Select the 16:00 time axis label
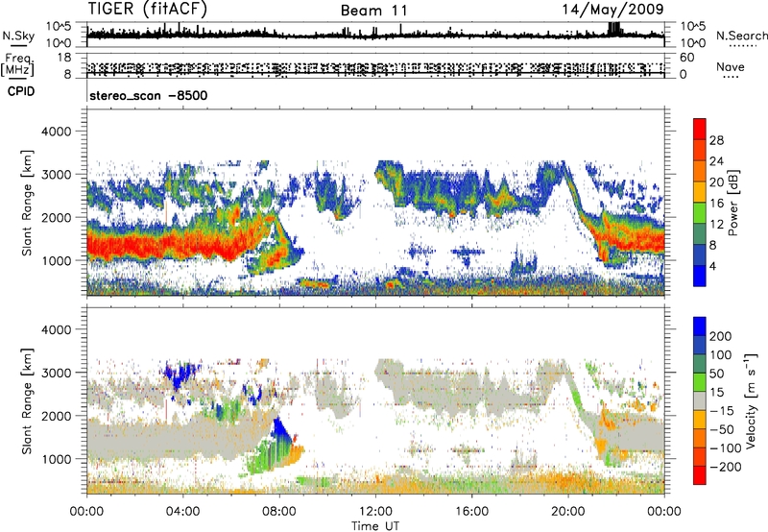768x532 pixels. coord(471,512)
